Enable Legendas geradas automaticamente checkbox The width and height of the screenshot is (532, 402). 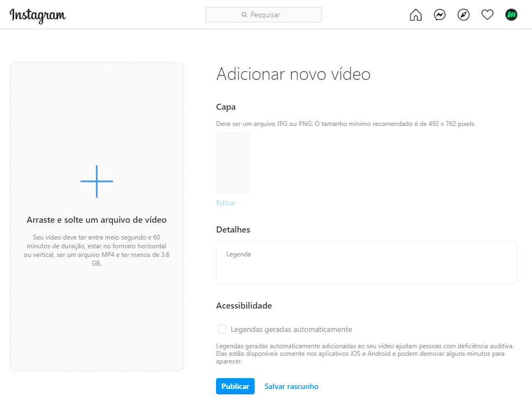click(x=222, y=329)
